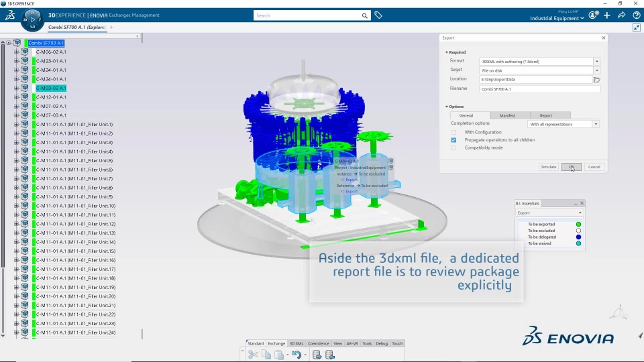
Task: Click the share arrow icon
Action: (622, 15)
